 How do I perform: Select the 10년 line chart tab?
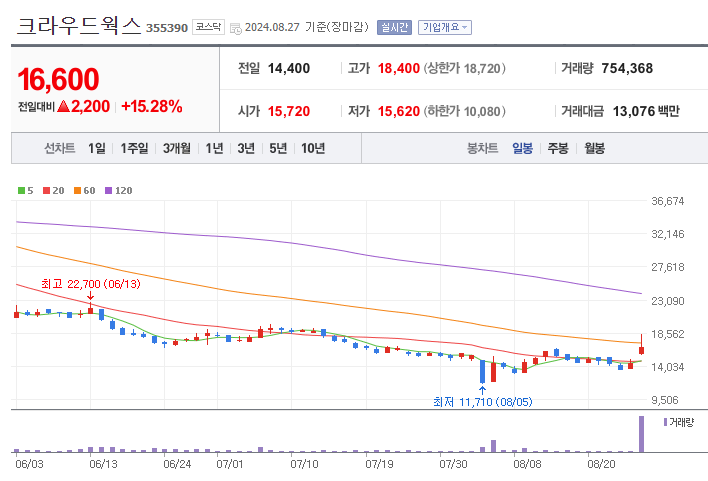313,148
